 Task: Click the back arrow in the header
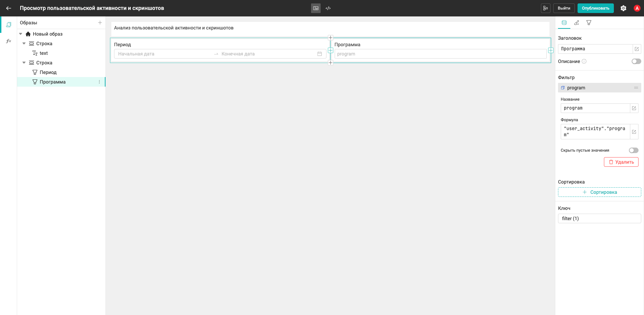(9, 8)
